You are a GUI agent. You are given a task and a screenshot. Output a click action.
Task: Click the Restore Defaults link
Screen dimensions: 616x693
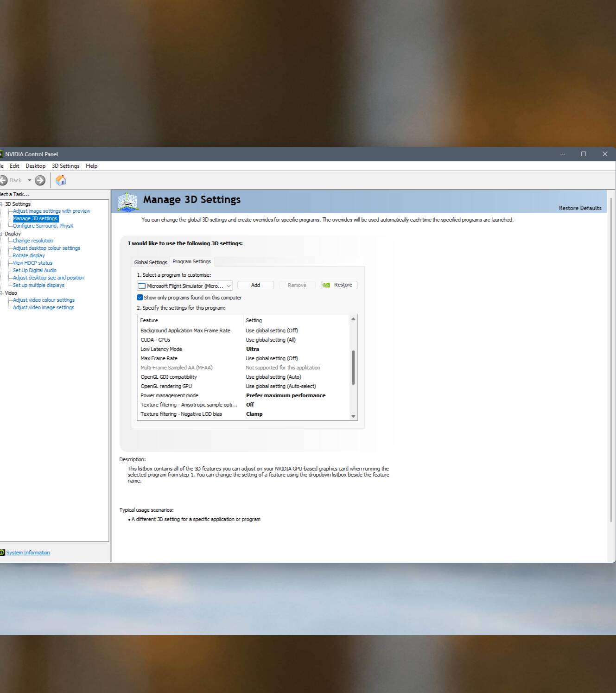pos(580,208)
